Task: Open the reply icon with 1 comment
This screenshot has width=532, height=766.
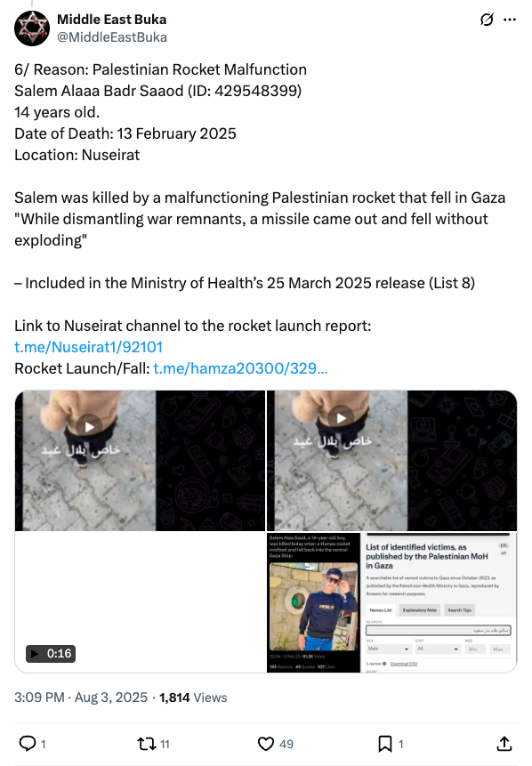Action: pyautogui.click(x=28, y=744)
